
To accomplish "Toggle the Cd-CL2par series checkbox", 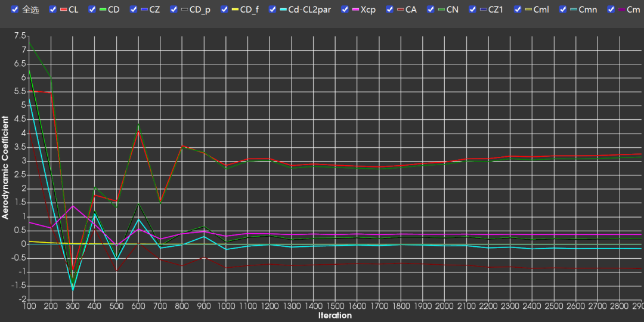I will tap(273, 10).
